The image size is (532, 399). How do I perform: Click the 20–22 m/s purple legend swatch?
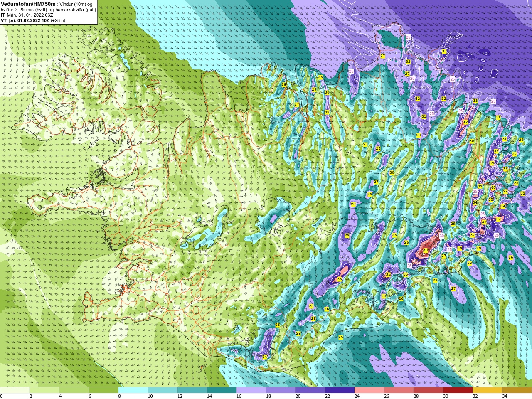click(310, 390)
